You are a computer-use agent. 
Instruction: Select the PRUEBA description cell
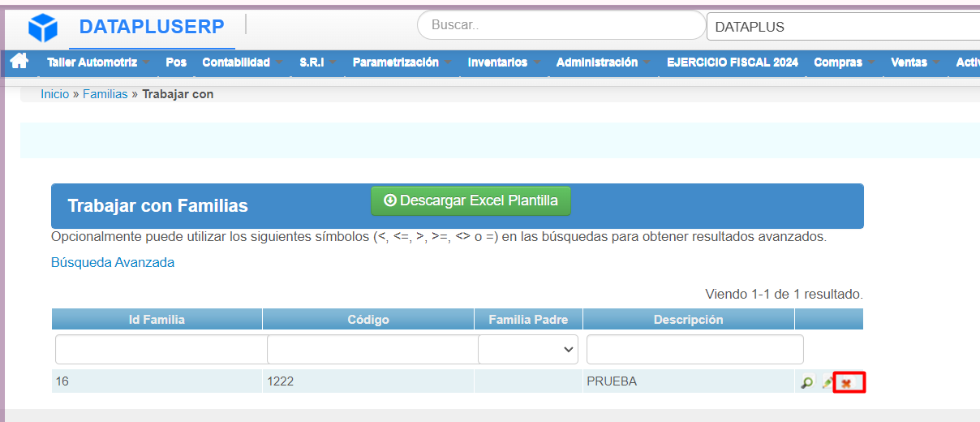click(x=689, y=381)
